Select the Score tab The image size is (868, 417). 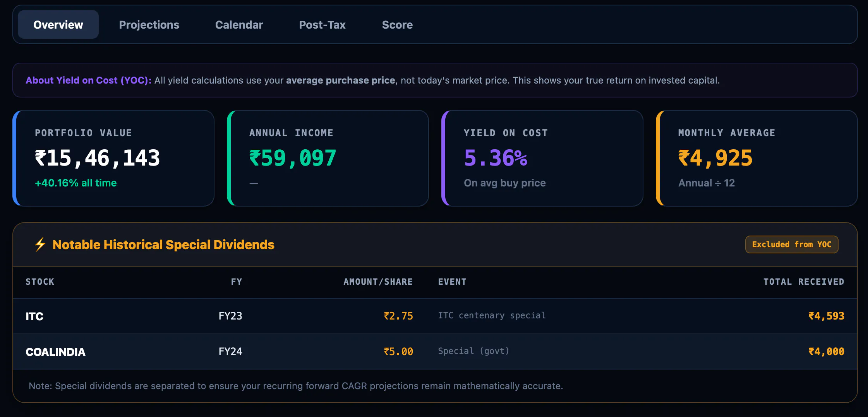[x=397, y=24]
